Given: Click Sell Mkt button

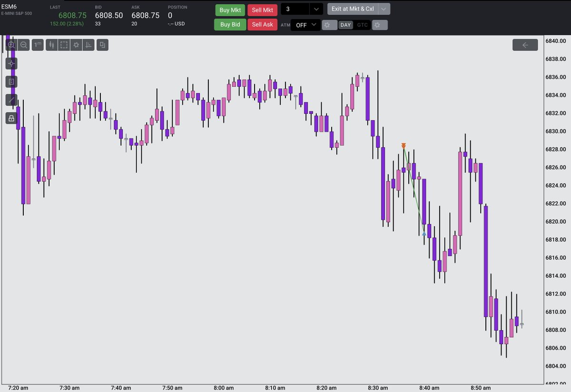Looking at the screenshot, I should pyautogui.click(x=263, y=10).
